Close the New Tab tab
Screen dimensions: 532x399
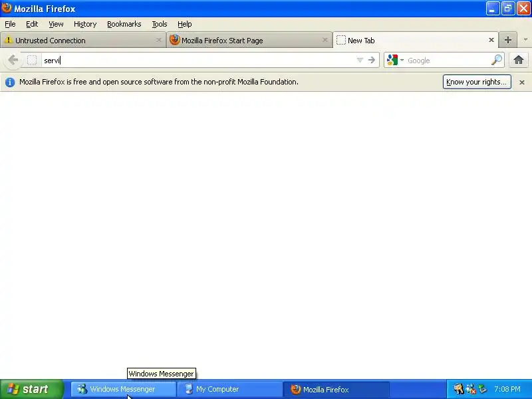tap(491, 40)
